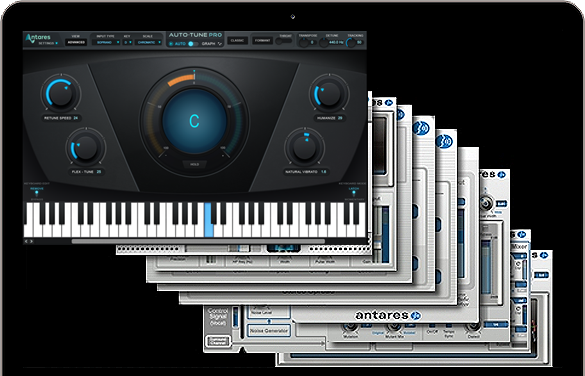Switch the view with the Advanced button

[x=76, y=43]
